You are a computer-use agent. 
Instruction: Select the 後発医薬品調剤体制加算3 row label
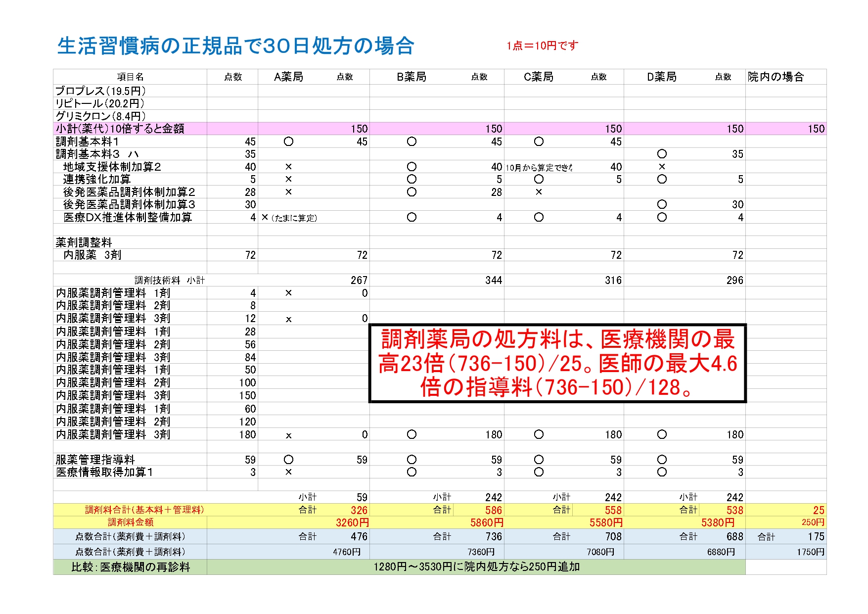[129, 204]
